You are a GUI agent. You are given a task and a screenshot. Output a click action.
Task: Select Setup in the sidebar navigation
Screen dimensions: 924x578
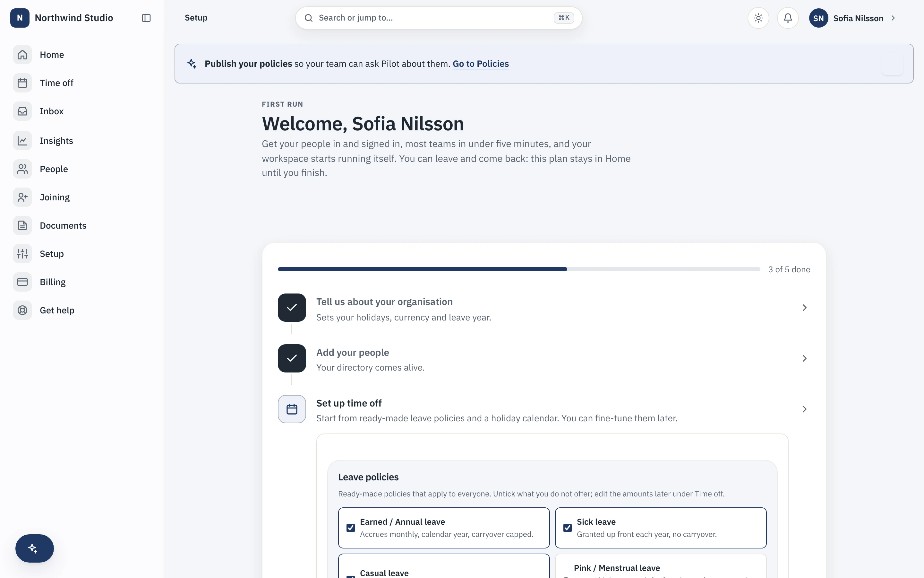(x=52, y=254)
